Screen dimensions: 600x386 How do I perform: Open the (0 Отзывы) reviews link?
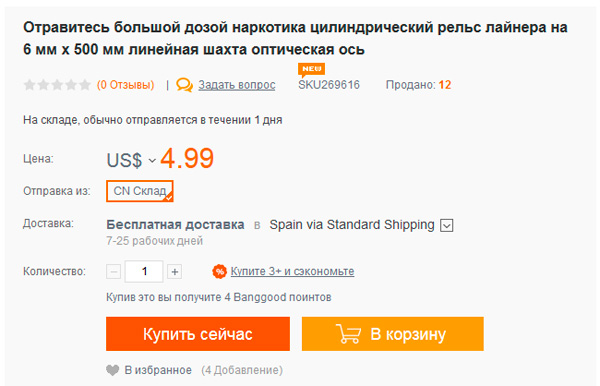[126, 85]
